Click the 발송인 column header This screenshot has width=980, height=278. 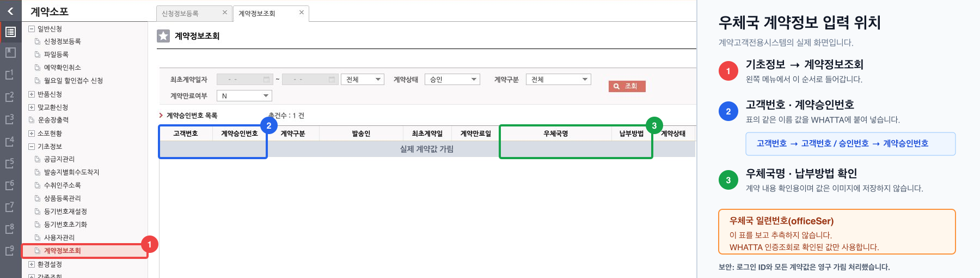coord(361,134)
